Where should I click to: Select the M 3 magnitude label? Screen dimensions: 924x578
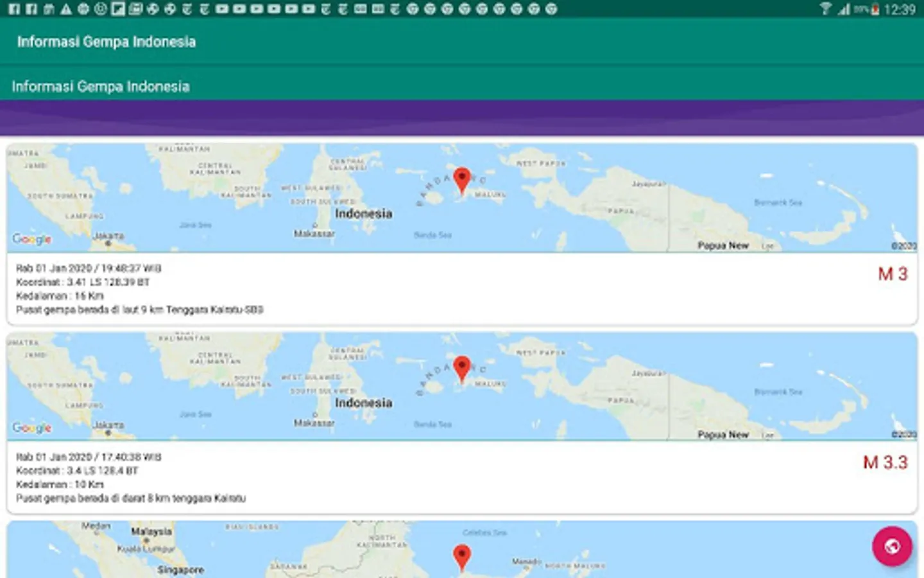coord(893,274)
